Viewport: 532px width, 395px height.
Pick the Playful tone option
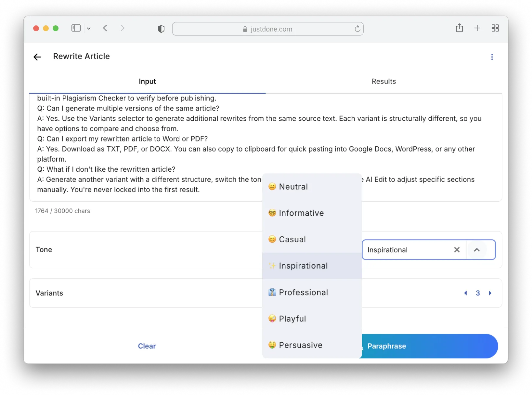pos(292,319)
